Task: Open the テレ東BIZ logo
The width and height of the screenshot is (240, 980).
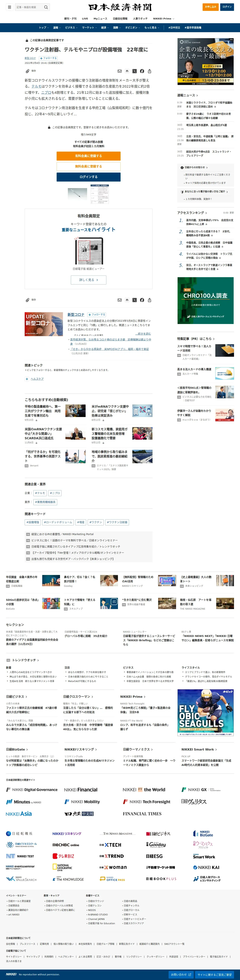Action: click(63, 856)
